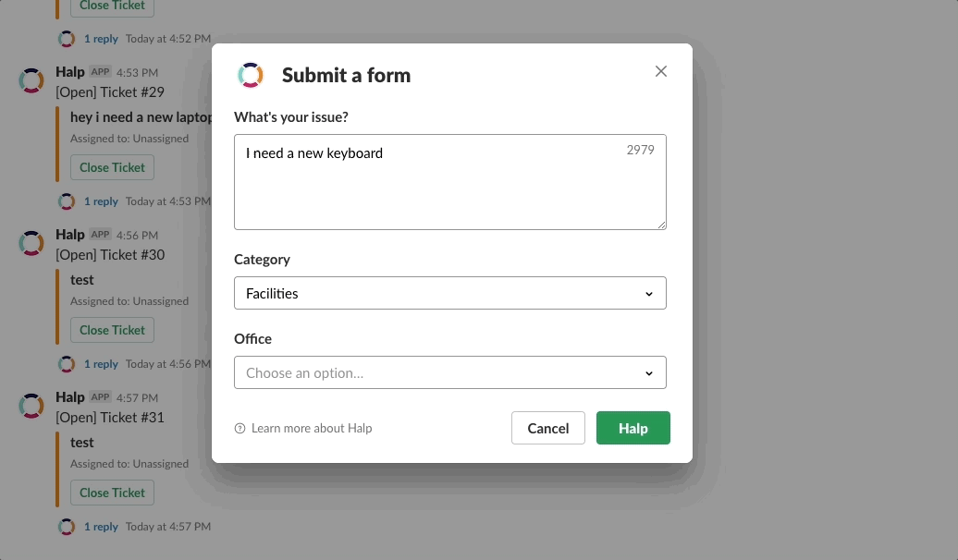Click the green Halp submit button
This screenshot has width=958, height=560.
coord(633,428)
